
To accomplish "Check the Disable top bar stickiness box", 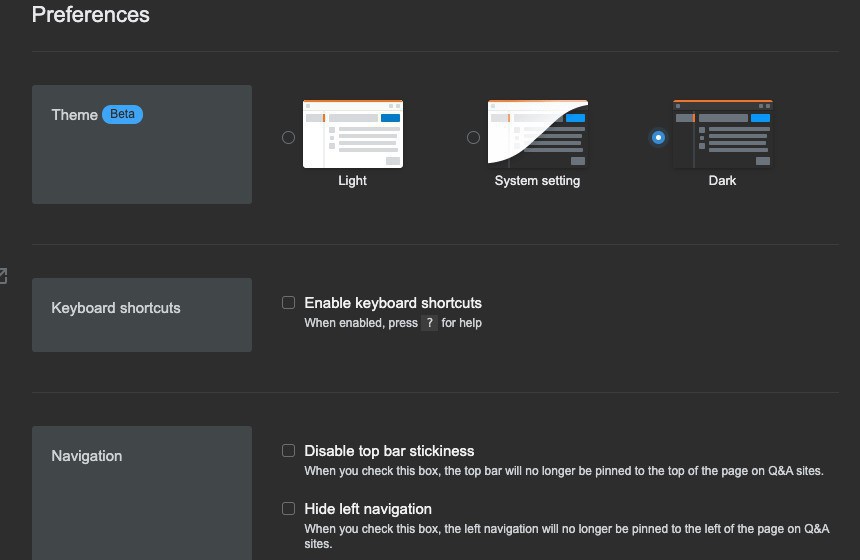I will (x=289, y=450).
